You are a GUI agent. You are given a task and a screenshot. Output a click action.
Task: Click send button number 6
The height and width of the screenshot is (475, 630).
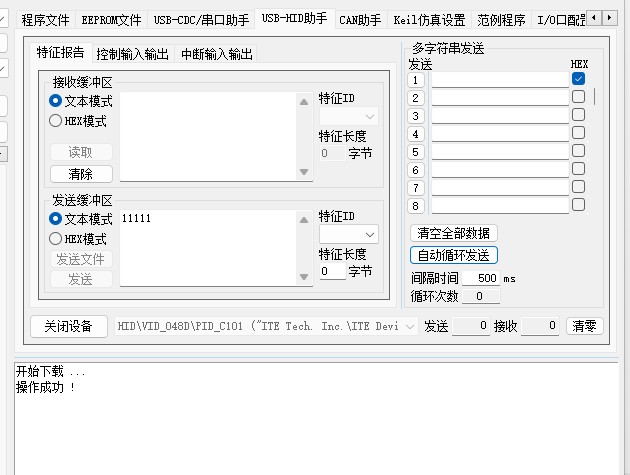(415, 170)
